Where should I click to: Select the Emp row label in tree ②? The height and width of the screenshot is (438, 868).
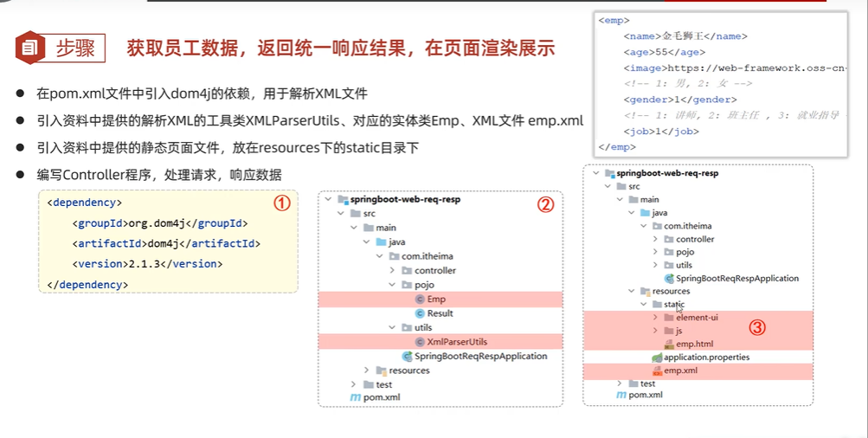(436, 299)
